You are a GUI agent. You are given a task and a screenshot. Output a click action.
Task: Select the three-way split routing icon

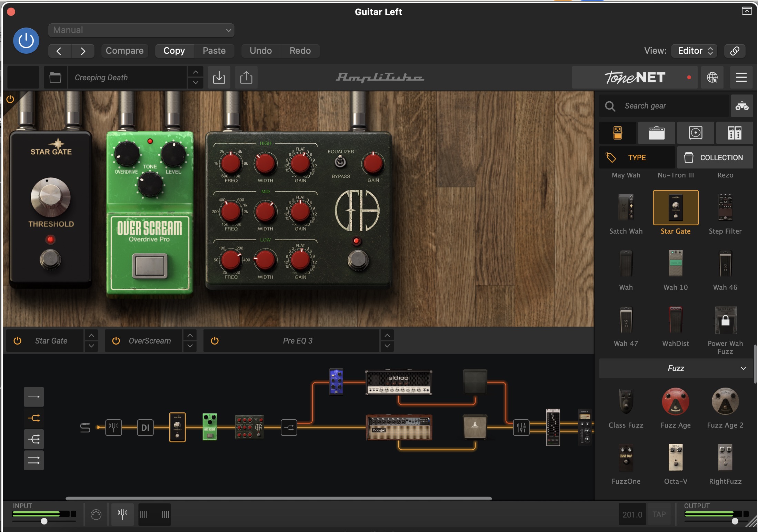(34, 439)
